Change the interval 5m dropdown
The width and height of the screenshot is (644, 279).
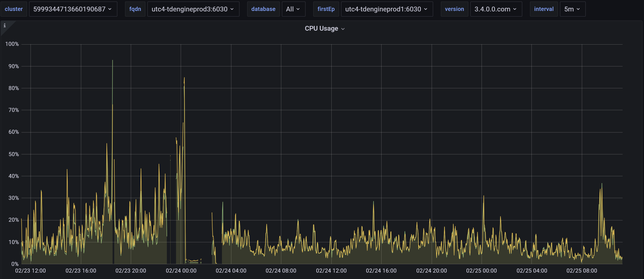click(572, 9)
